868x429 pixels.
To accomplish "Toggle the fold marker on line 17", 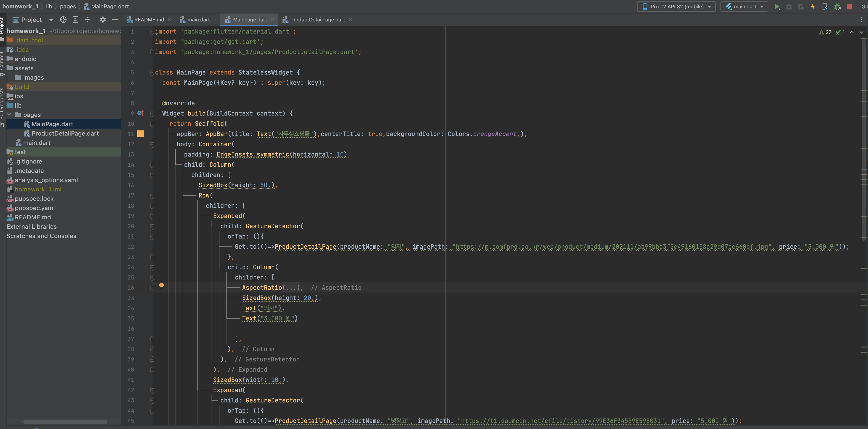I will (152, 196).
